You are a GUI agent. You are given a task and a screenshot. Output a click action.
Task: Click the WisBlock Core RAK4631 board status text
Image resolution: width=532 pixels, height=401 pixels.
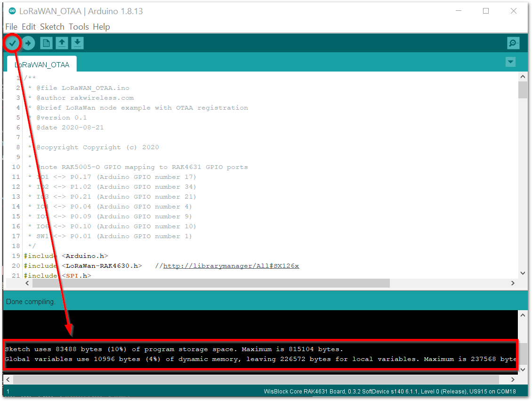[390, 392]
